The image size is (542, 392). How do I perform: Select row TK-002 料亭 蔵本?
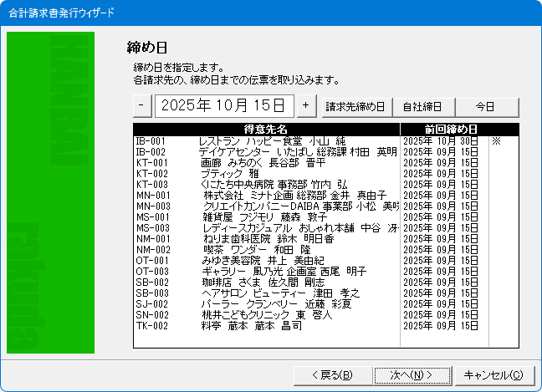(266, 325)
